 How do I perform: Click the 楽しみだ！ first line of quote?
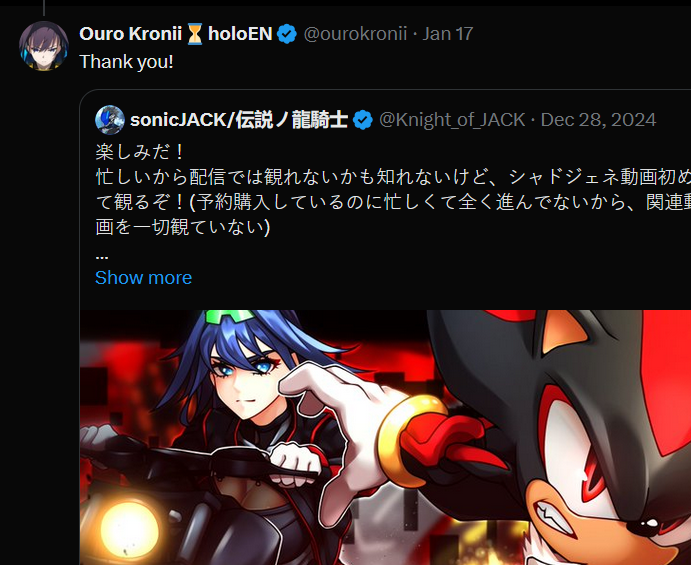pos(140,152)
